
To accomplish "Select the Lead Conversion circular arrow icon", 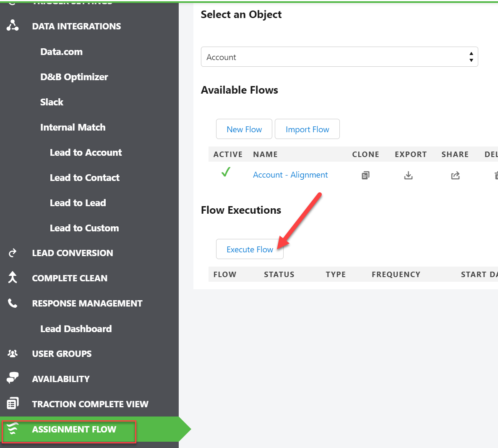I will (x=12, y=253).
